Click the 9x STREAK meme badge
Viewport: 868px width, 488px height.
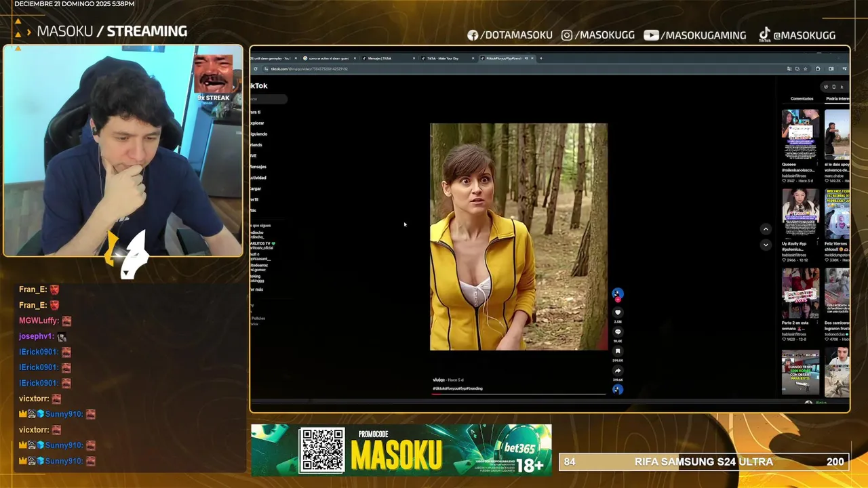[214, 77]
